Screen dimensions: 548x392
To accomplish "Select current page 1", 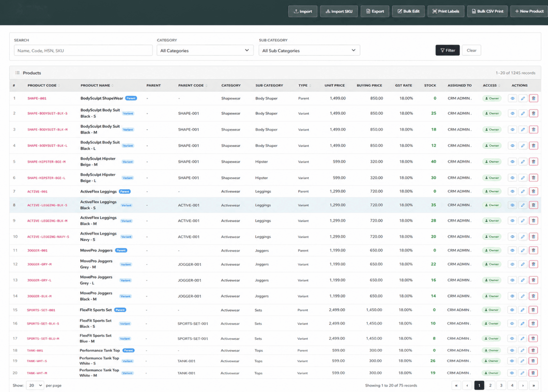I will (479, 385).
